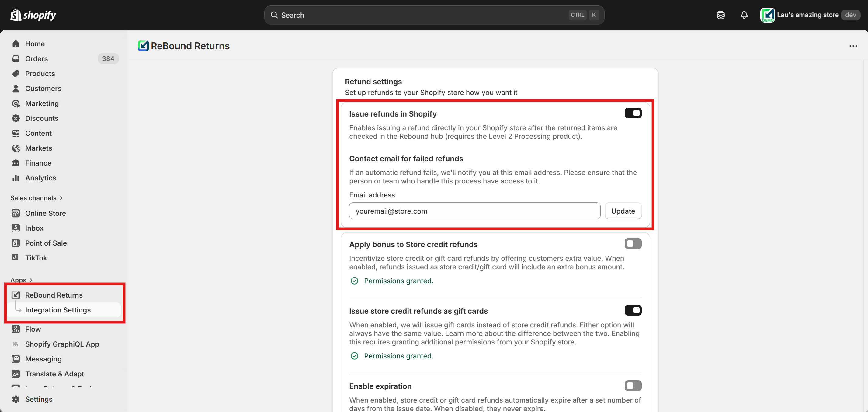The width and height of the screenshot is (868, 412).
Task: Open the notifications bell icon
Action: pos(744,15)
